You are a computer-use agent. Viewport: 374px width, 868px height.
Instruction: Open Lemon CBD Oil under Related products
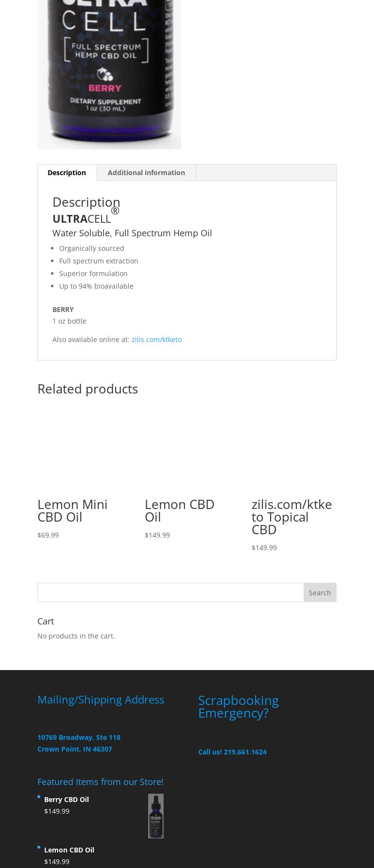click(179, 510)
